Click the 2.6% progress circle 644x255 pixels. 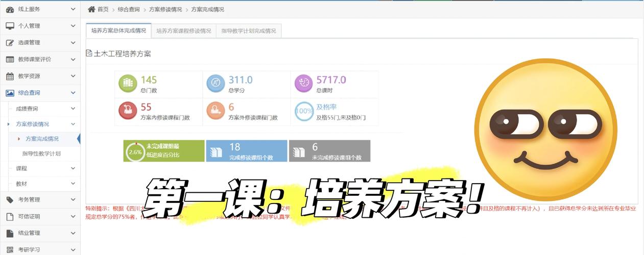(x=135, y=151)
